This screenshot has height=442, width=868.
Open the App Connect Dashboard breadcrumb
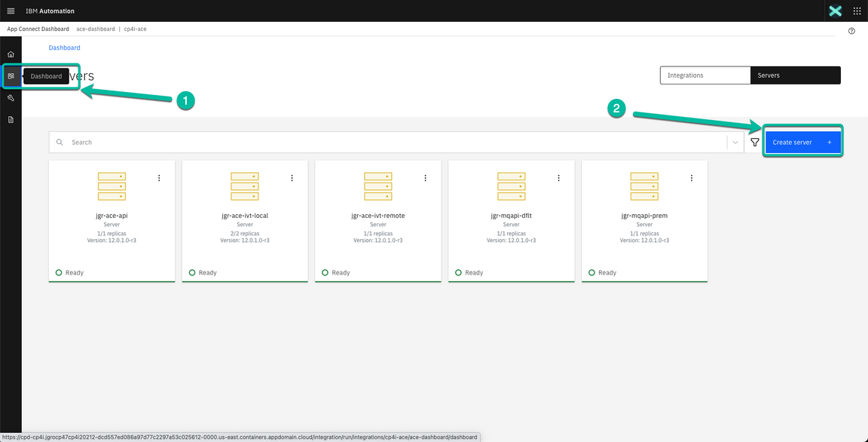(x=38, y=29)
